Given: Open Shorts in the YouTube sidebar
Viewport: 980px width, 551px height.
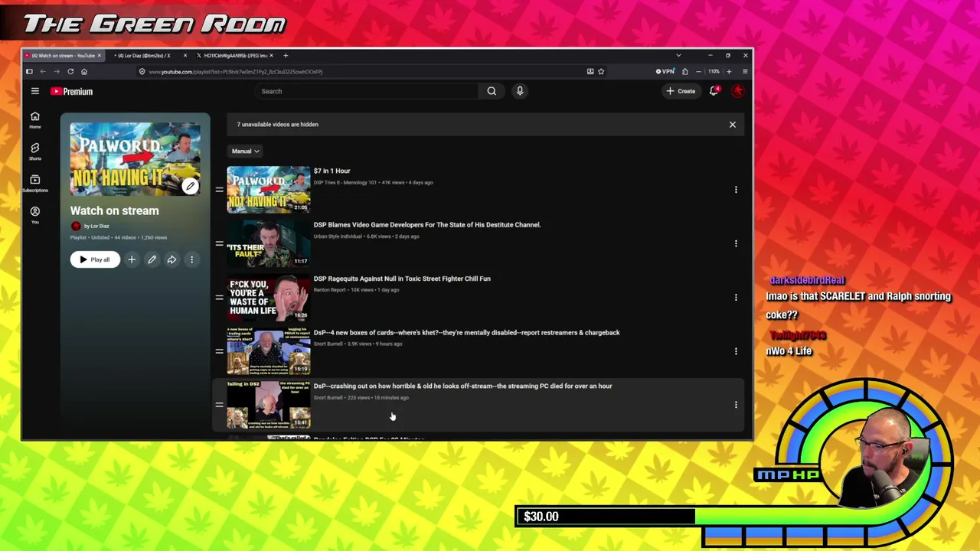Looking at the screenshot, I should (x=34, y=151).
